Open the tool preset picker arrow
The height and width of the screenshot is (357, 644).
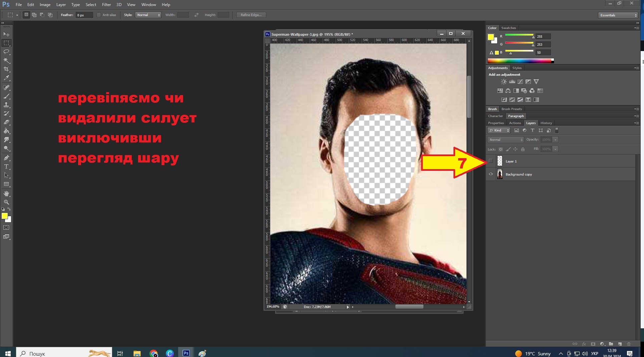pos(17,15)
